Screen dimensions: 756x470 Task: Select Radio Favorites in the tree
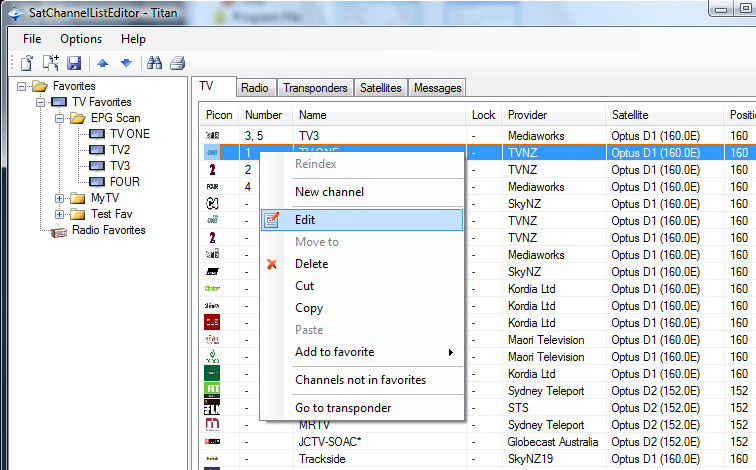coord(108,230)
